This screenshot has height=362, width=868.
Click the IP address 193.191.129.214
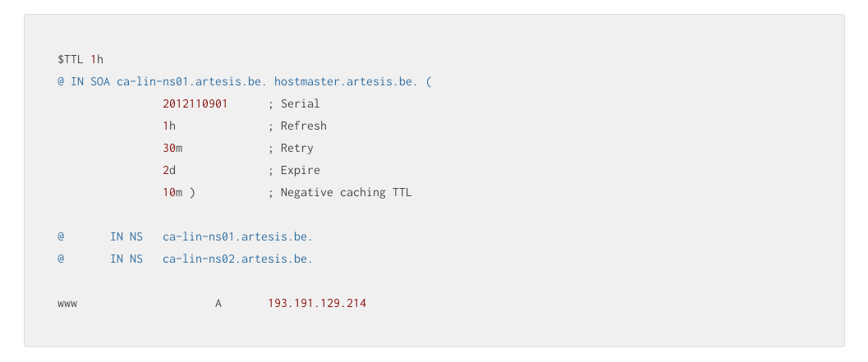coord(317,303)
